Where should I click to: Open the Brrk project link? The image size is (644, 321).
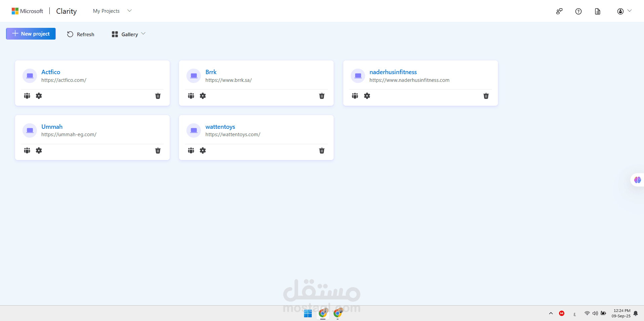tap(211, 72)
